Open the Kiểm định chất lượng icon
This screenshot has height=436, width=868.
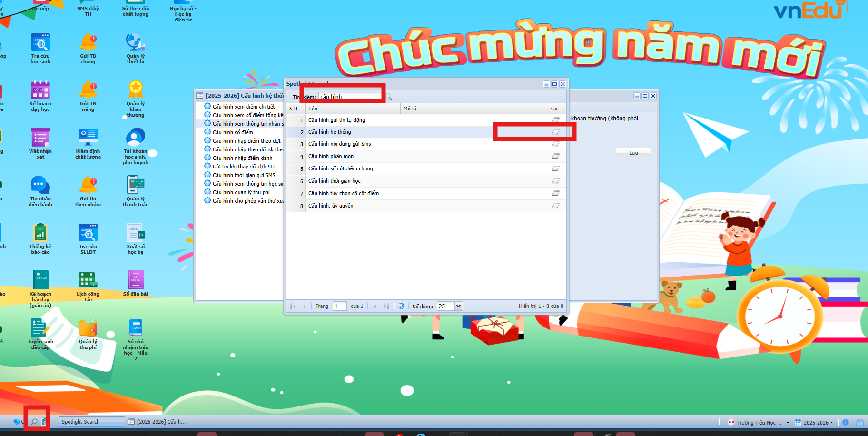coord(88,144)
